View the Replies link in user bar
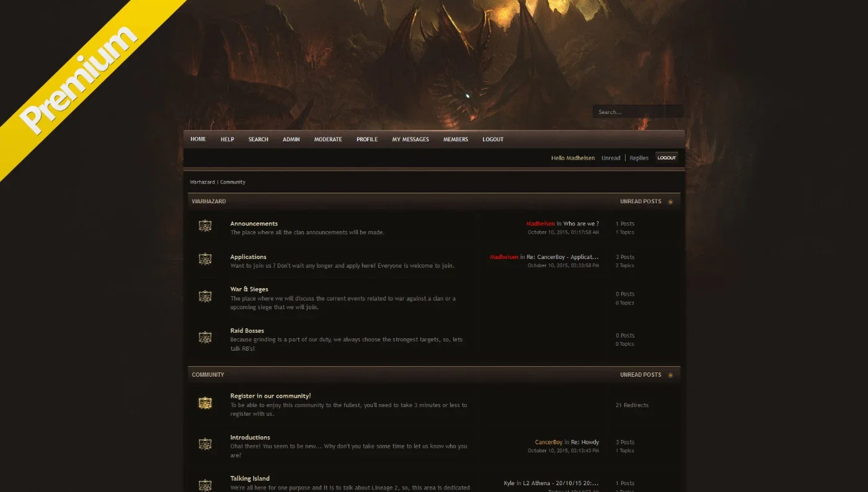 [x=639, y=158]
